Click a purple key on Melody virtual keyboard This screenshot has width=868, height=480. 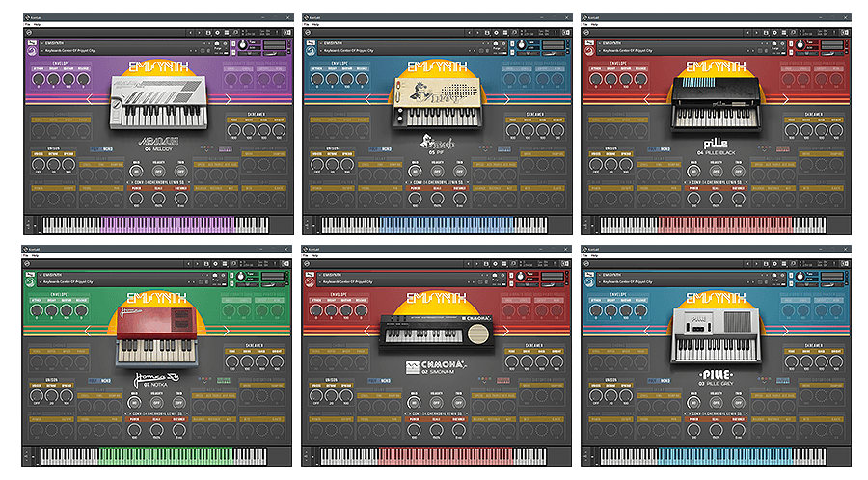tap(166, 224)
